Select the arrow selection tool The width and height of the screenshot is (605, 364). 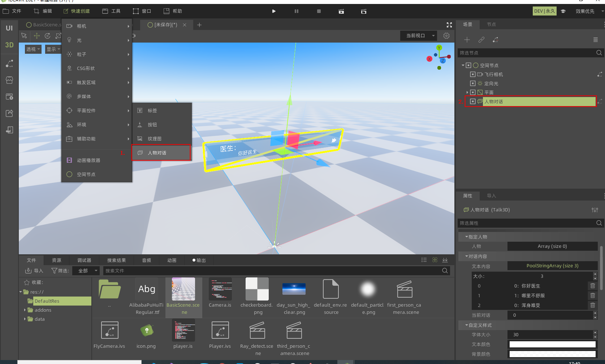point(24,36)
